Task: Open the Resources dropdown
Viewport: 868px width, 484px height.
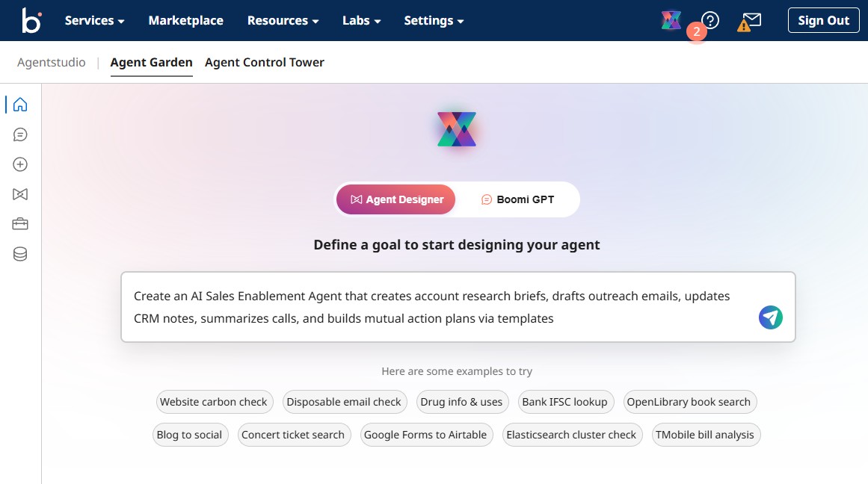Action: (283, 21)
